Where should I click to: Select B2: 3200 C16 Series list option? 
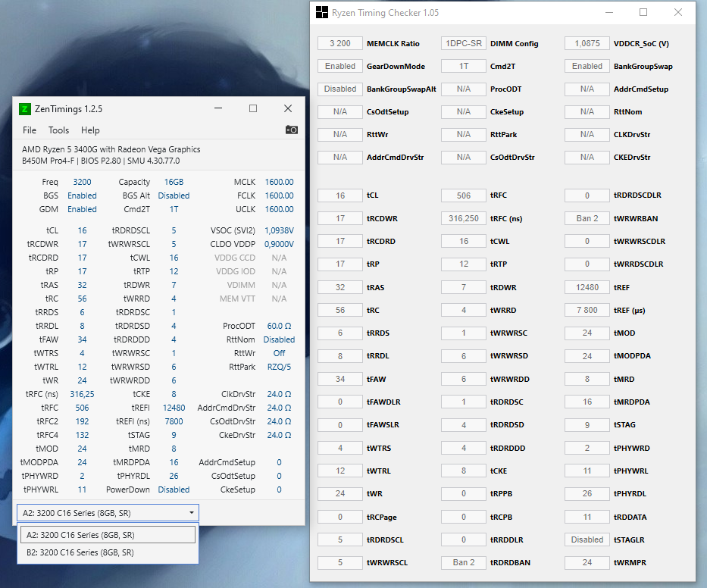[108, 552]
